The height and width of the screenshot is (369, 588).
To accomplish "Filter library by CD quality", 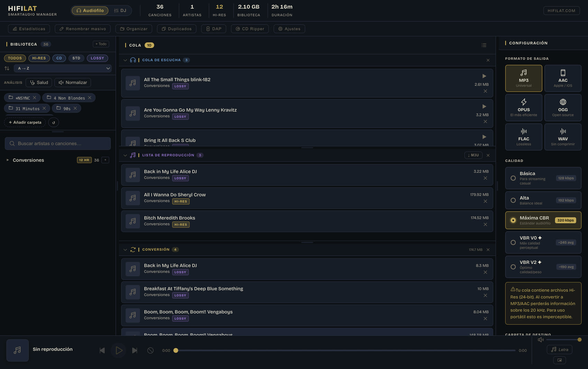I will (59, 58).
